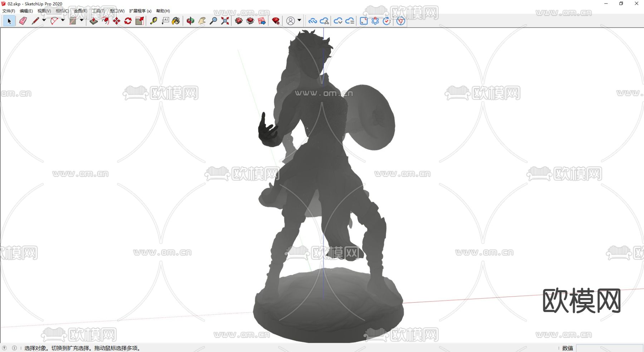Open the 3D Warehouse icon
This screenshot has height=352, width=644.
coord(239,21)
